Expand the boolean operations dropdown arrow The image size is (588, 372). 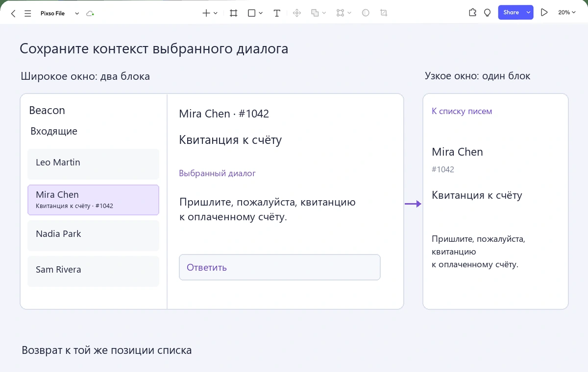pyautogui.click(x=324, y=13)
